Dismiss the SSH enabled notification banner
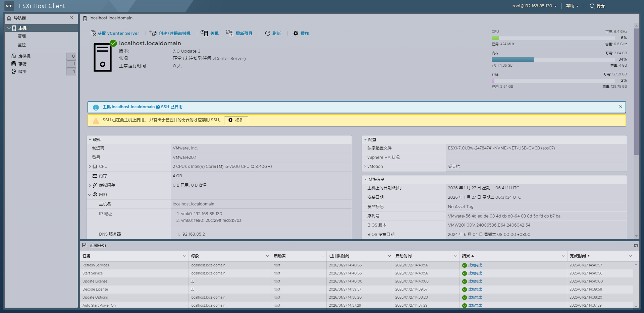The image size is (644, 313). coord(621,107)
